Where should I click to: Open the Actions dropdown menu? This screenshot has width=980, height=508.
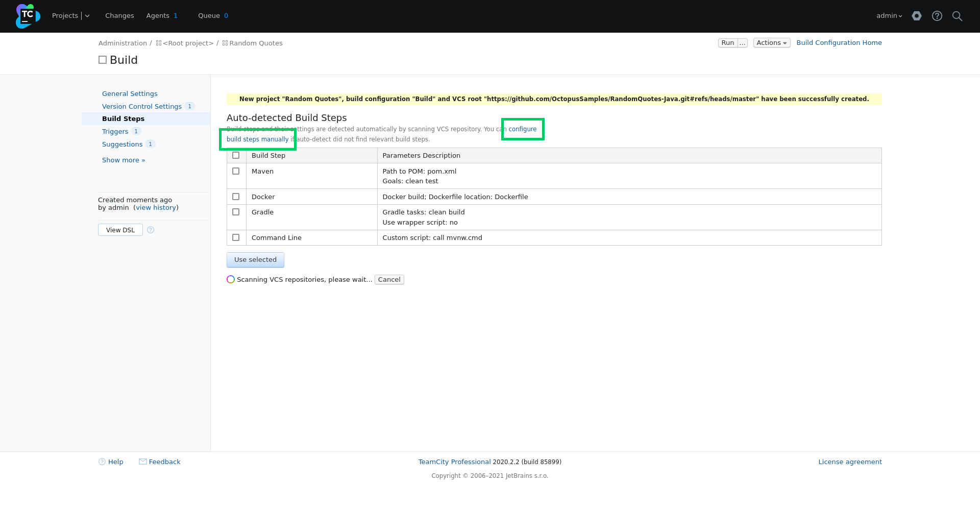click(x=772, y=43)
